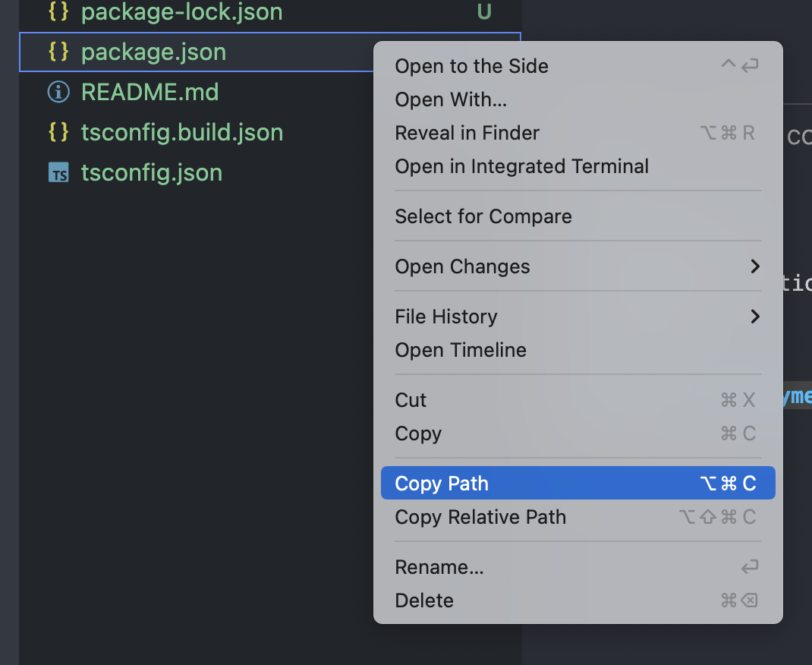812x665 pixels.
Task: Click the package-lock.json braces icon
Action: coord(58,12)
